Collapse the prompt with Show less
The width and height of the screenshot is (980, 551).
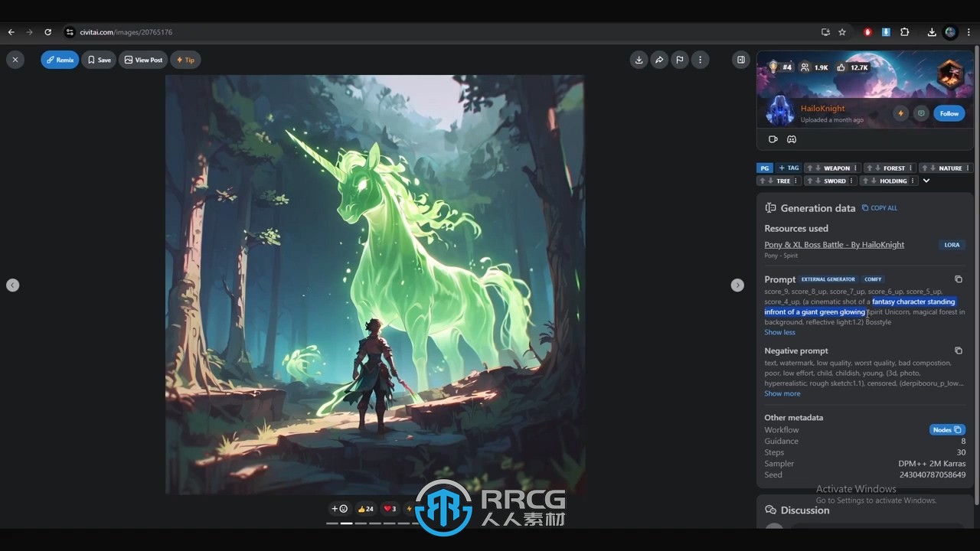(x=779, y=332)
